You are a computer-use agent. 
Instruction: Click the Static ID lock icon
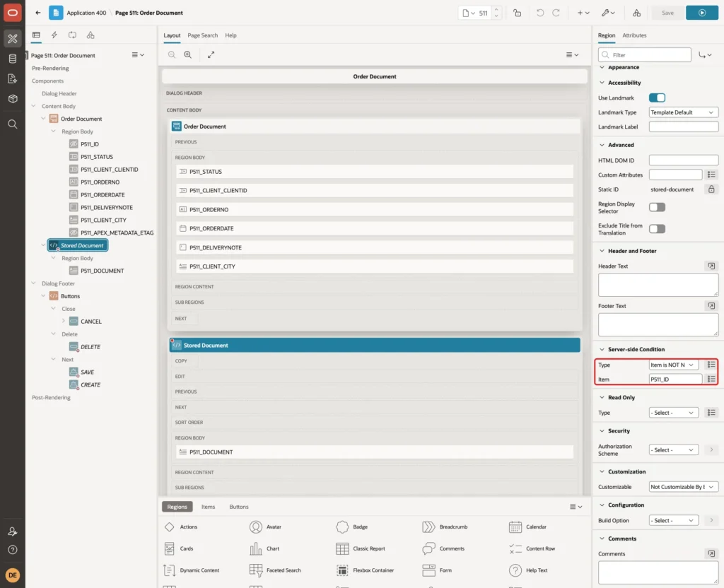pos(711,189)
